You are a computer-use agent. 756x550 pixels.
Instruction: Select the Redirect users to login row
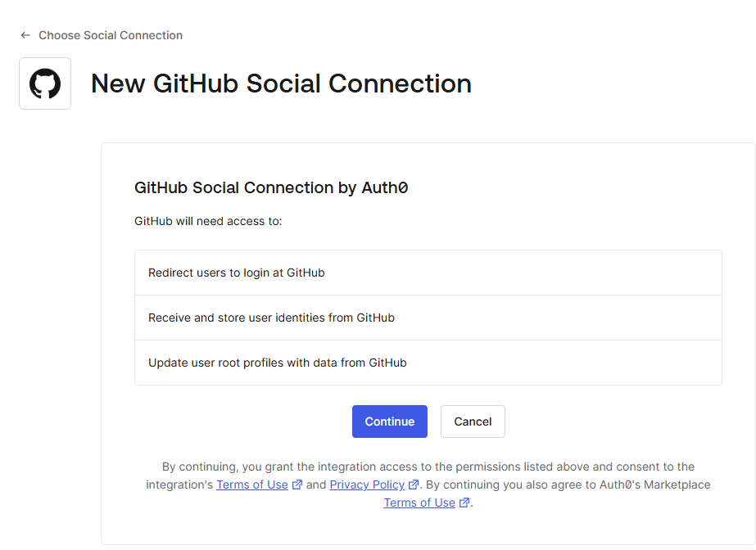tap(428, 273)
